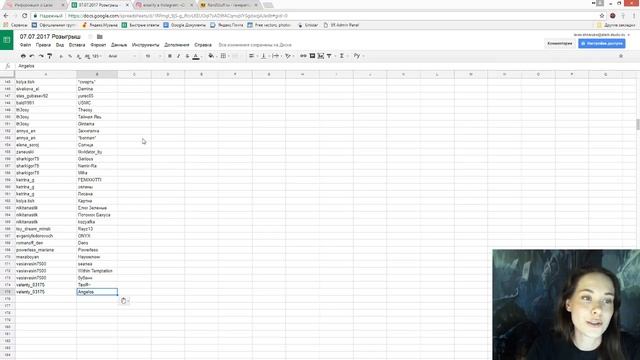Open the fill color bucket

point(211,56)
